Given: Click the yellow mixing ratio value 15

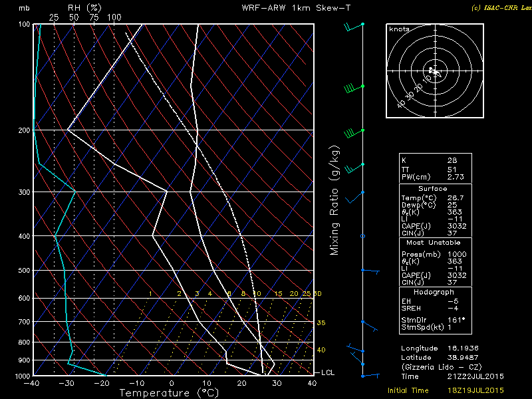Looking at the screenshot, I should point(278,294).
